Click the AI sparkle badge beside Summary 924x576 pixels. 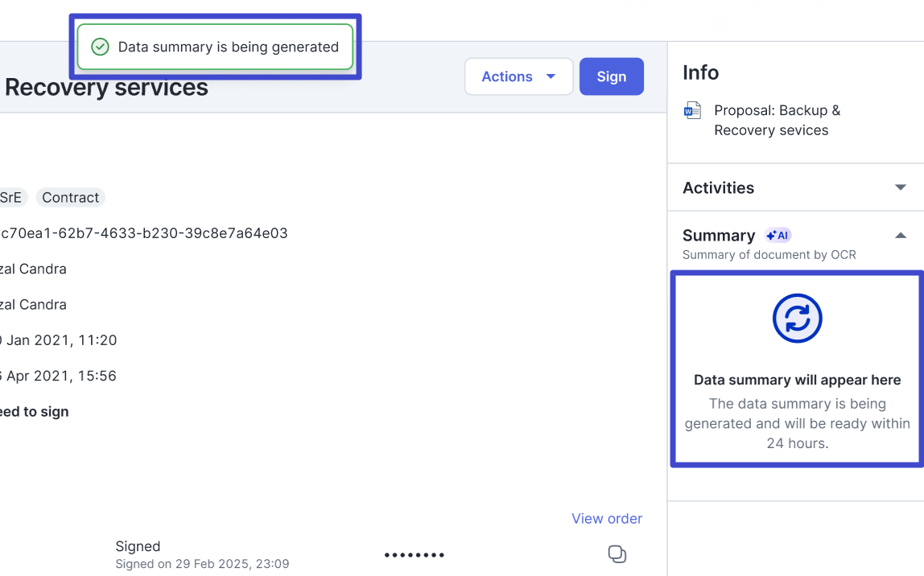778,235
